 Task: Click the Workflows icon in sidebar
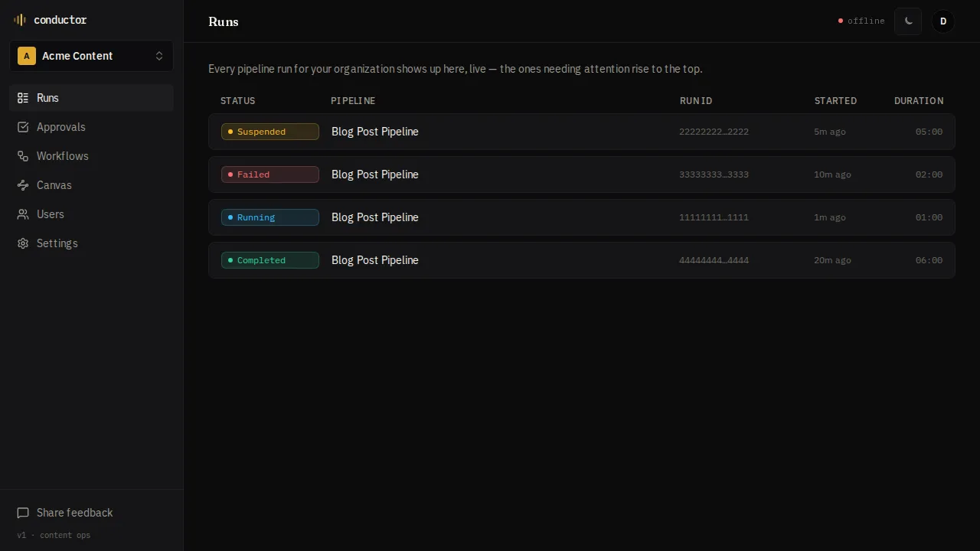(x=23, y=156)
